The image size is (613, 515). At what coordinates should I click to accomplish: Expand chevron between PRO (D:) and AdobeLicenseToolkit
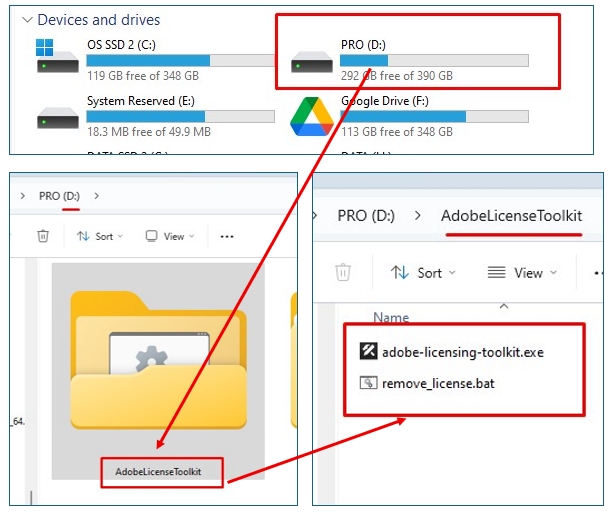tap(418, 216)
